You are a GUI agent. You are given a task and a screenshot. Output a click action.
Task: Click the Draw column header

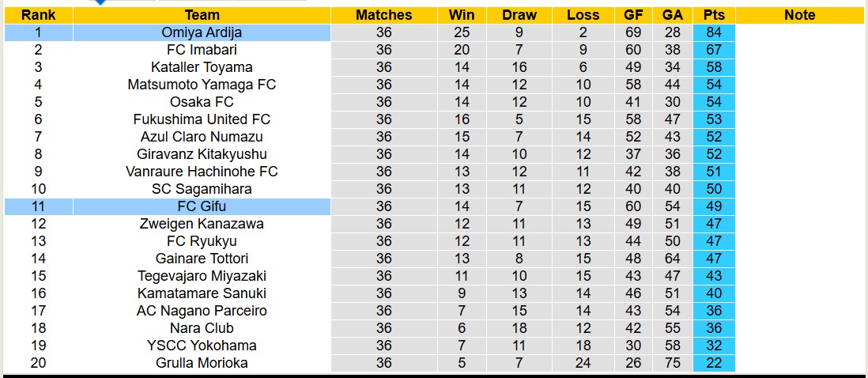tap(519, 15)
